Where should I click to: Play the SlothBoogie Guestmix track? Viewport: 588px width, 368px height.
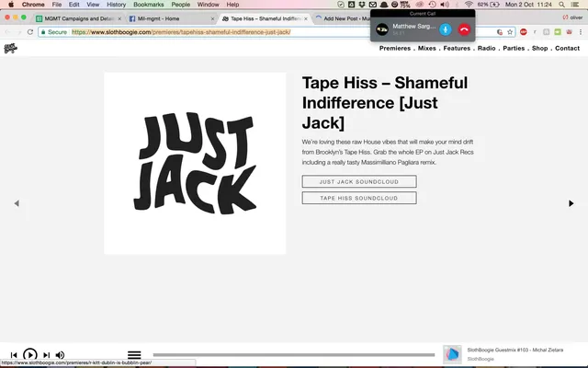coord(30,354)
